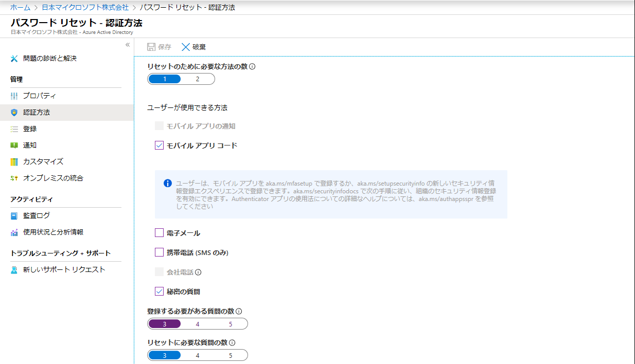This screenshot has width=635, height=364.
Task: Click the wrench icon for 問題の診断と解決
Action: tap(14, 59)
